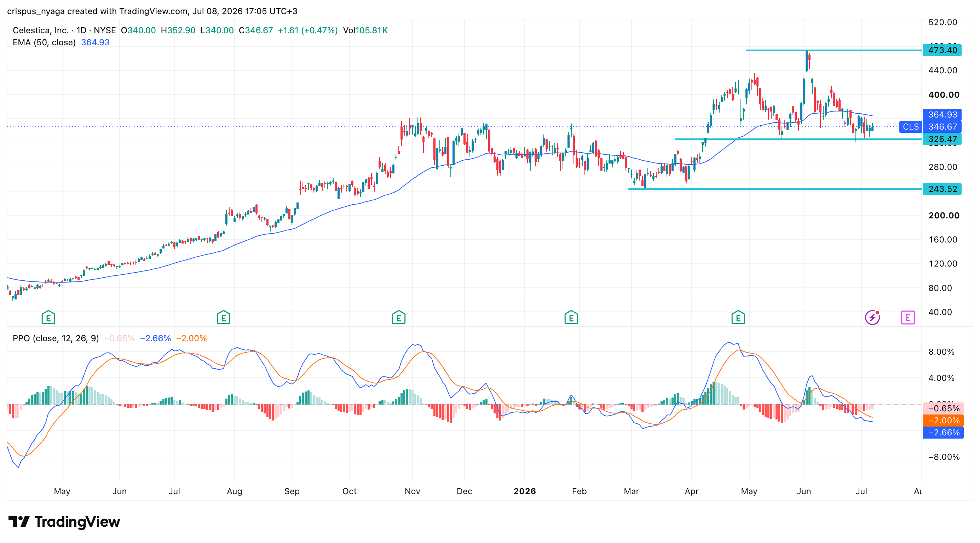Click the 8.00% PPO axis tick
This screenshot has width=980, height=543.
point(941,351)
